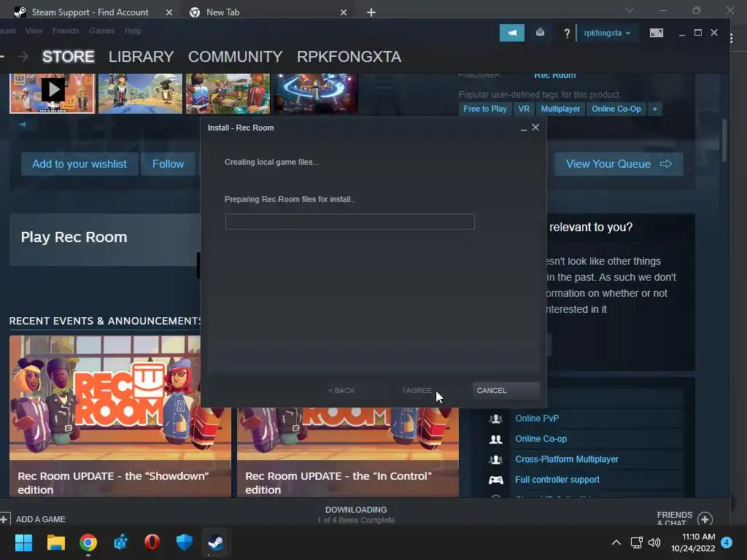Screen dimensions: 747x560
Task: Close the Install - Rec Room dialog
Action: tap(535, 127)
